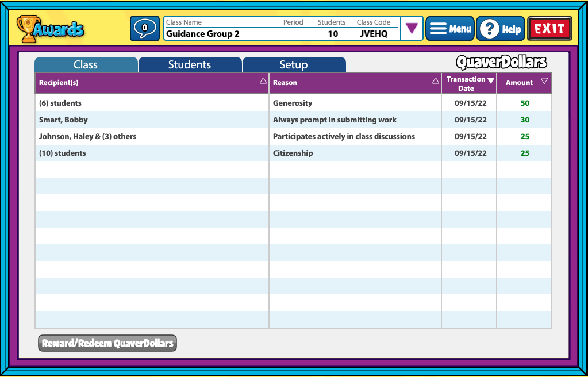Click the red EXIT button
The width and height of the screenshot is (588, 377).
[549, 29]
